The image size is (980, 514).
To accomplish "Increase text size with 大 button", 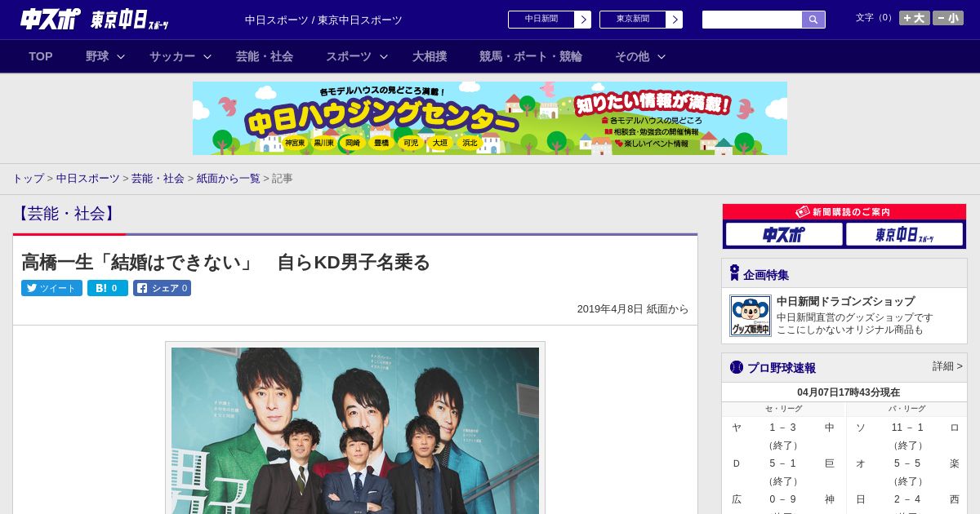I will pyautogui.click(x=915, y=18).
